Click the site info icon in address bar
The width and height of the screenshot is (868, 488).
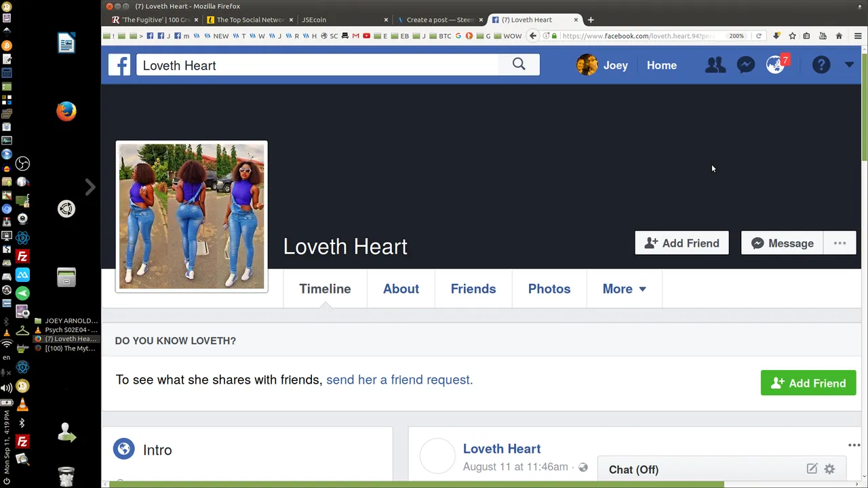(x=546, y=36)
